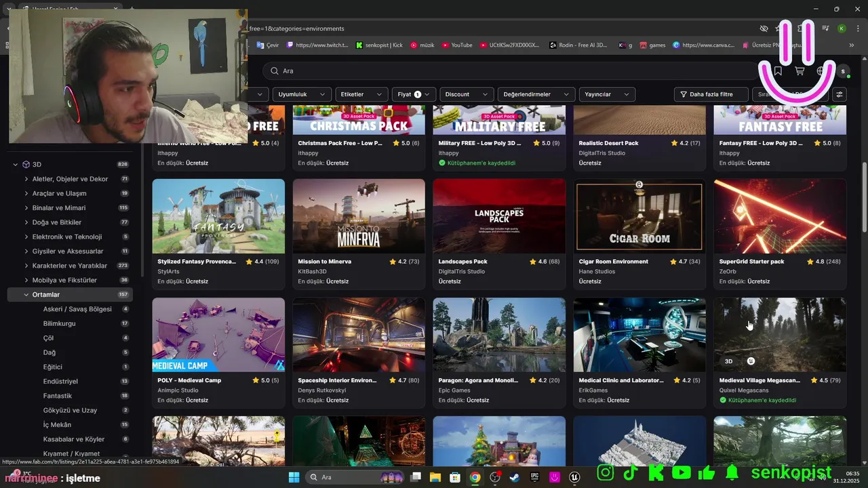Select Elektronik ve Teknoloji category
868x488 pixels.
pyautogui.click(x=67, y=237)
